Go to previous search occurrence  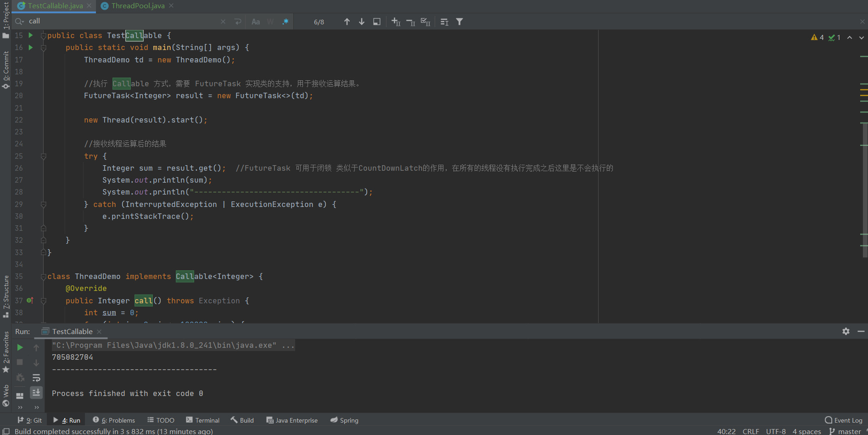click(x=347, y=22)
